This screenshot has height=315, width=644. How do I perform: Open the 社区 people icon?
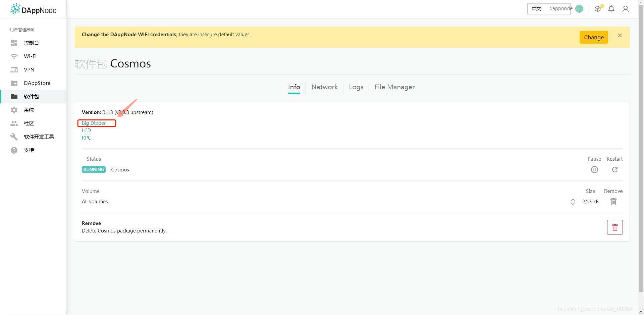click(x=14, y=123)
